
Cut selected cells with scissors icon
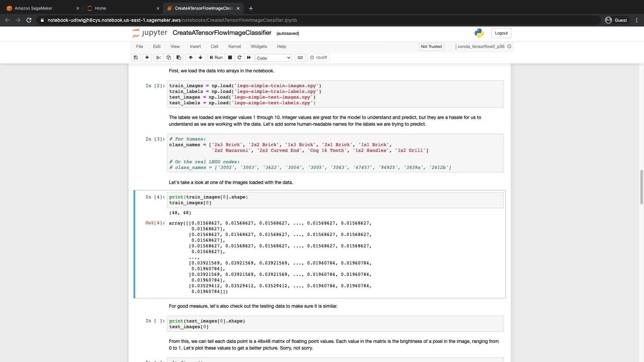click(x=159, y=58)
